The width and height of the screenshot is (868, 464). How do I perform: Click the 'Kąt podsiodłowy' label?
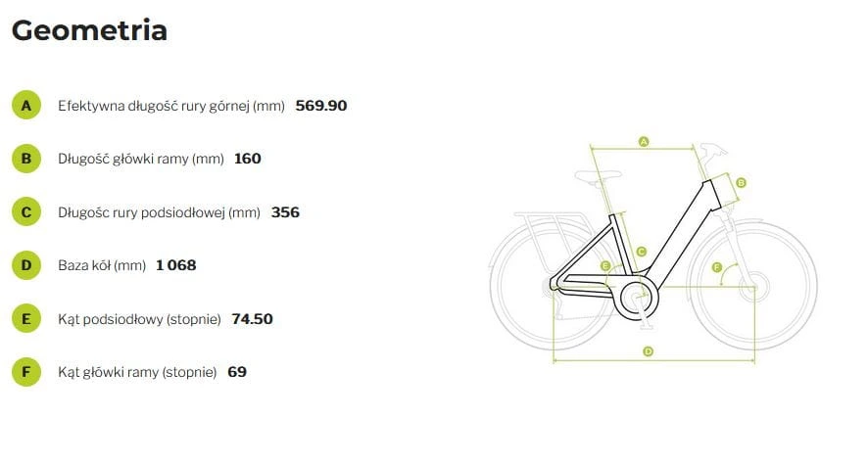(x=139, y=319)
